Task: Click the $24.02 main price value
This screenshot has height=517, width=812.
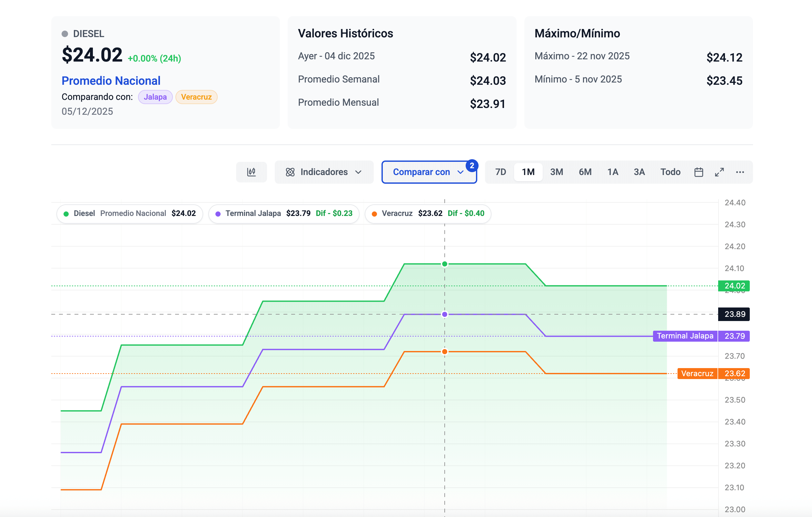Action: coord(92,54)
